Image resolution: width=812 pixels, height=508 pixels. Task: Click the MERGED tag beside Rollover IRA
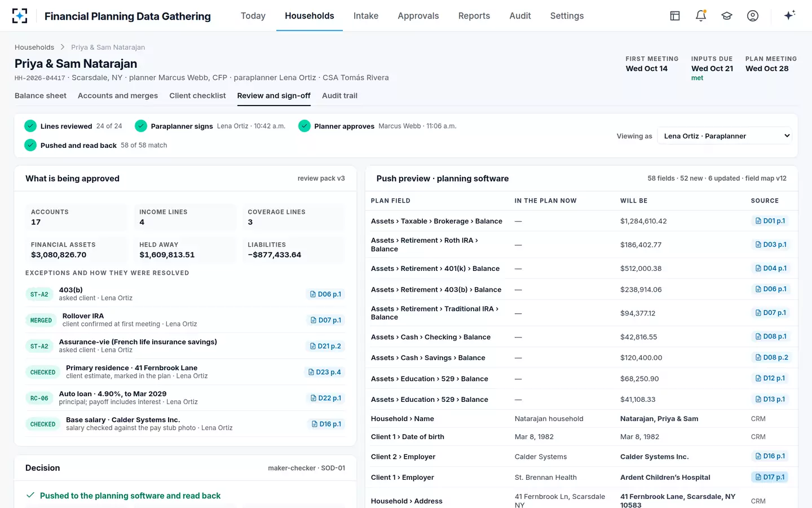coord(41,320)
